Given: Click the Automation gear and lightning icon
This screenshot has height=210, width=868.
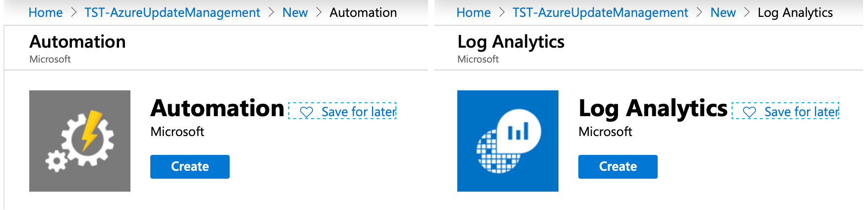Looking at the screenshot, I should click(x=80, y=141).
